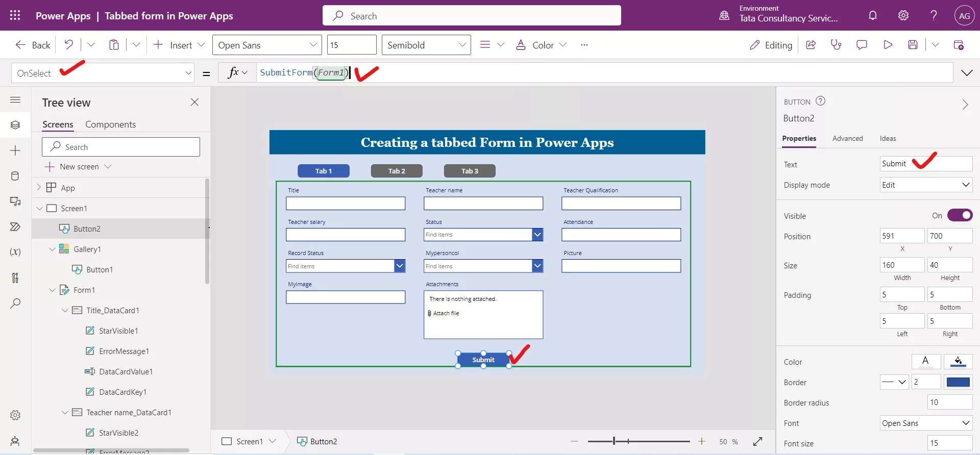Open the Display mode Edit dropdown

926,185
